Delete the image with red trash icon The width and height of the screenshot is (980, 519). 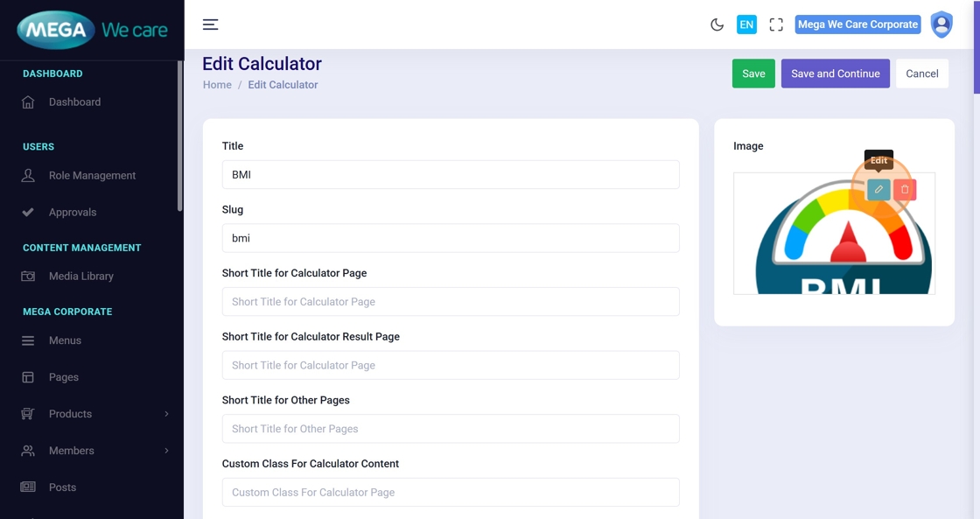pos(905,189)
